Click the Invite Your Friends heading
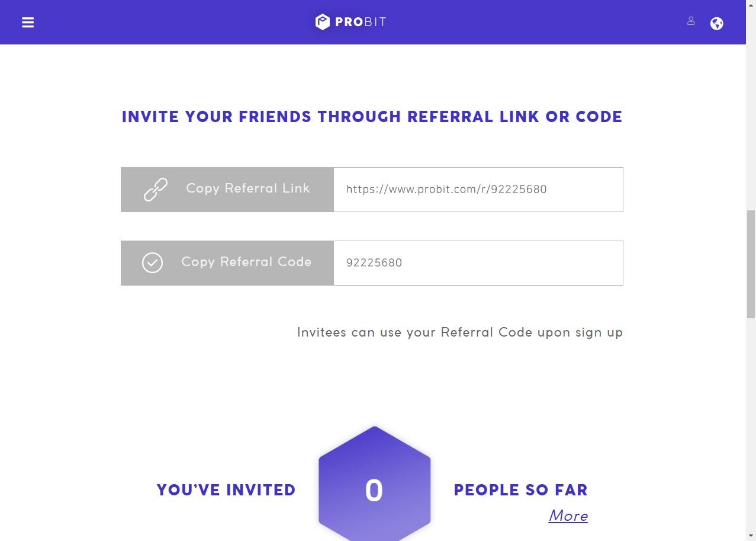 [372, 117]
